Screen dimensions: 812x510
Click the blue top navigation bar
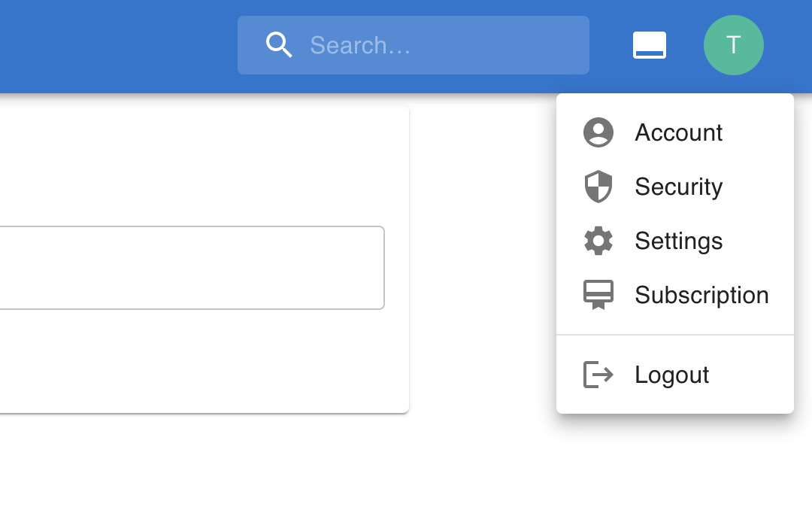113,45
